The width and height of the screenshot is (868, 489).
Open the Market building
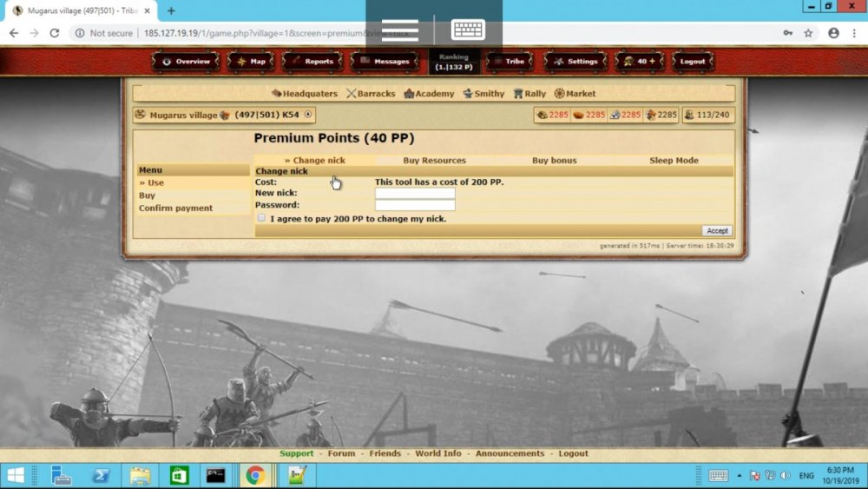[x=575, y=94]
